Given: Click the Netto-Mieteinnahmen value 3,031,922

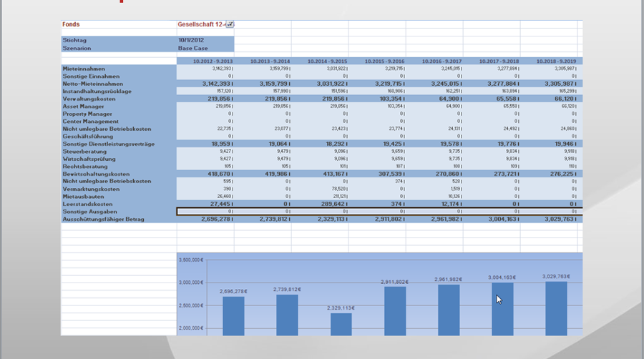Looking at the screenshot, I should 332,84.
